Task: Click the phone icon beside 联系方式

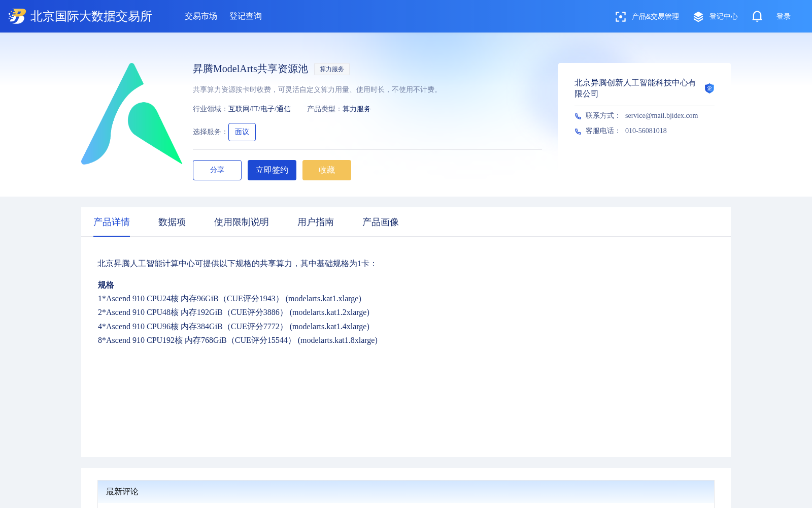Action: click(578, 116)
